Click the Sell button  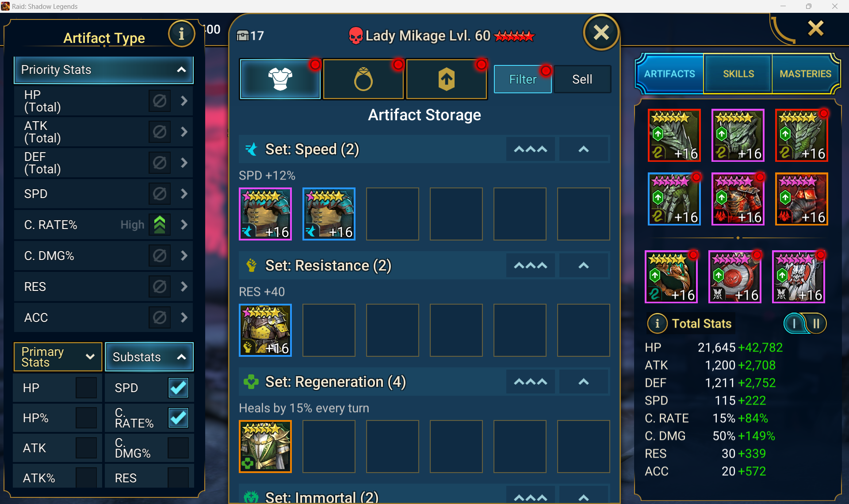point(582,79)
